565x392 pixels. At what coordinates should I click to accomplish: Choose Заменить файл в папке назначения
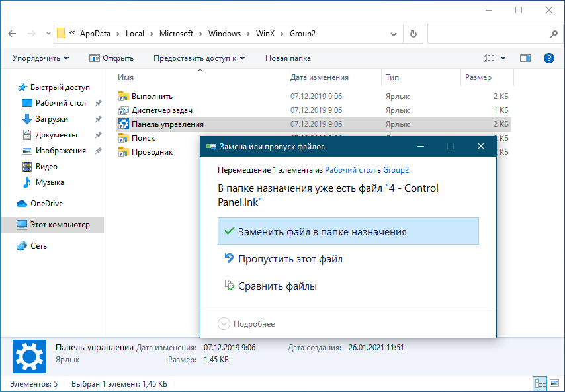pos(348,231)
